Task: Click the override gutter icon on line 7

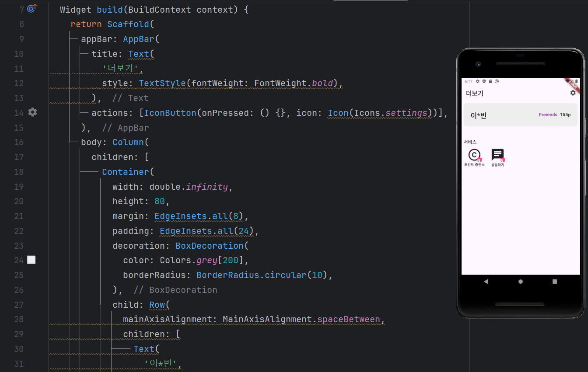Action: pos(32,8)
